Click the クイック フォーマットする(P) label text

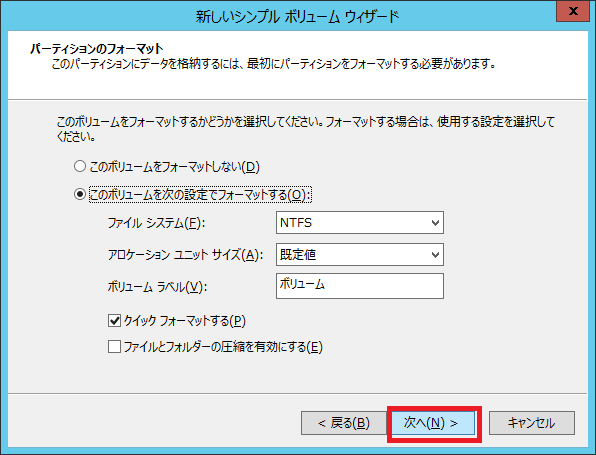(185, 321)
